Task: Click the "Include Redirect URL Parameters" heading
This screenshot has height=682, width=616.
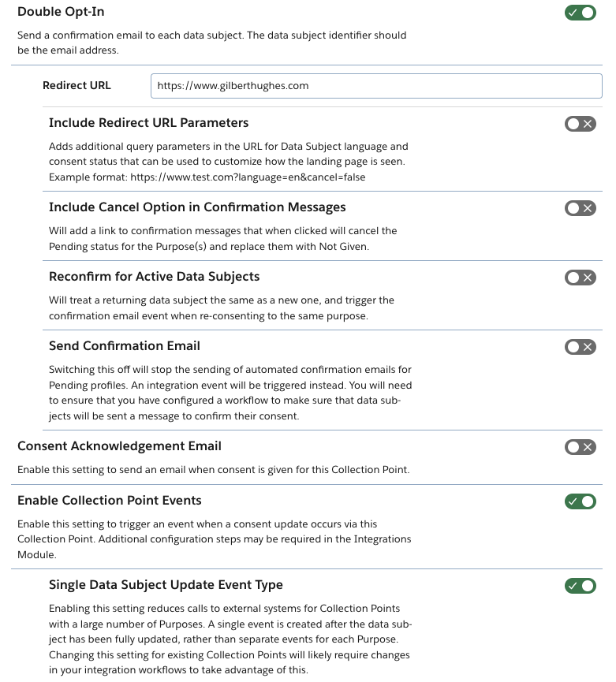Action: click(x=148, y=123)
